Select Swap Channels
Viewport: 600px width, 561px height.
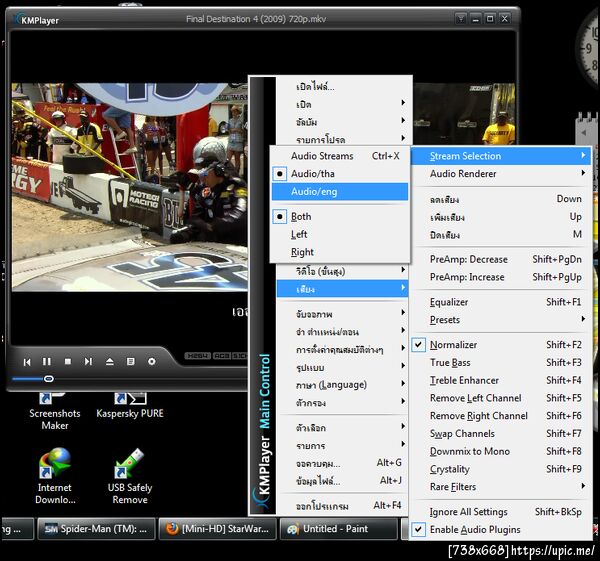[x=501, y=434]
